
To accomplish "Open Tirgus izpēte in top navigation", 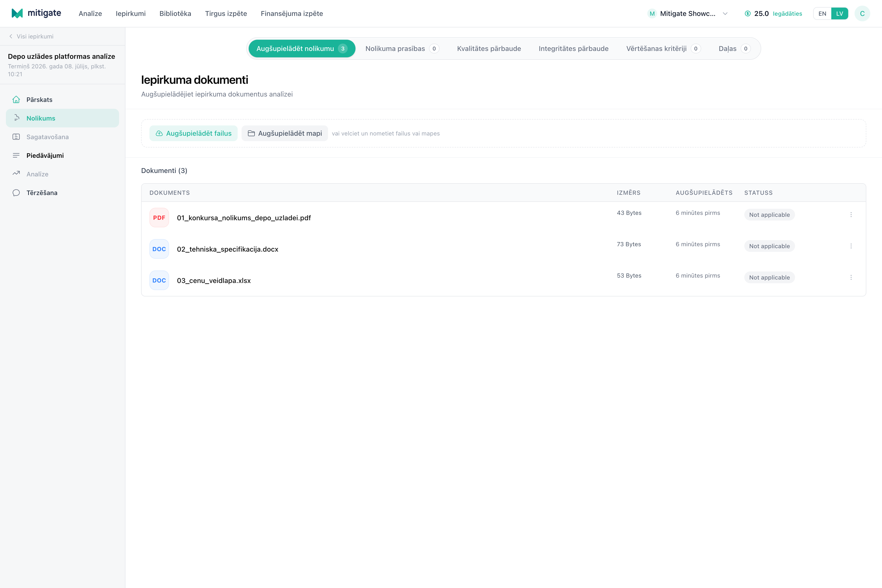I will pos(226,13).
